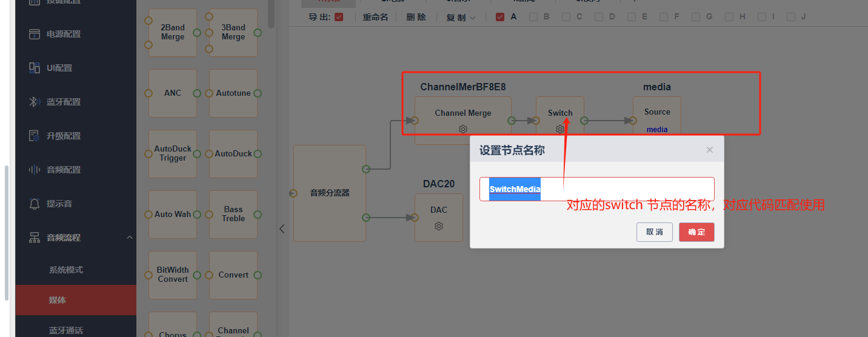Select the ANC module block
868x337 pixels.
point(173,93)
